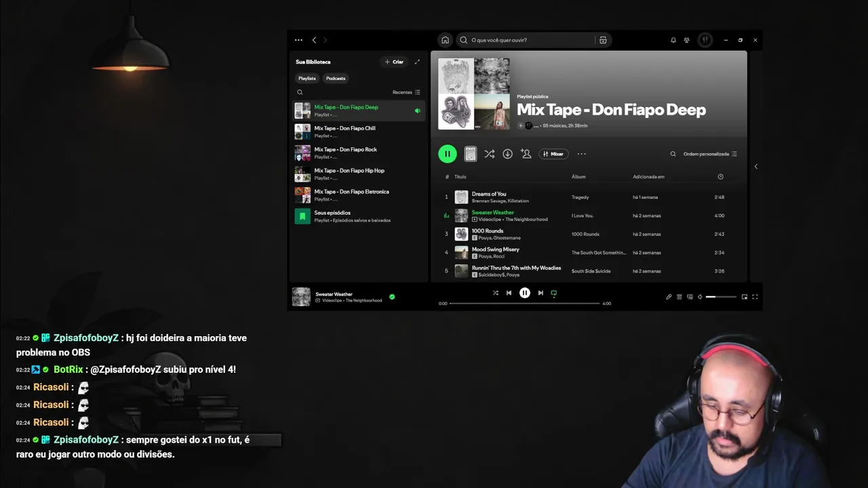Toggle the Playlists filter chip
The height and width of the screenshot is (488, 868).
307,78
